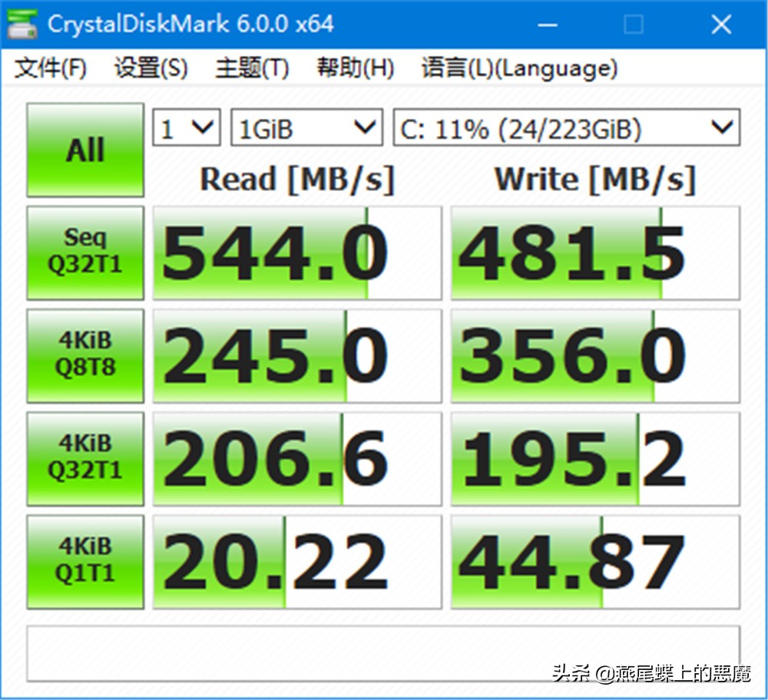
Task: Open the 设置(S) menu
Action: [x=151, y=68]
